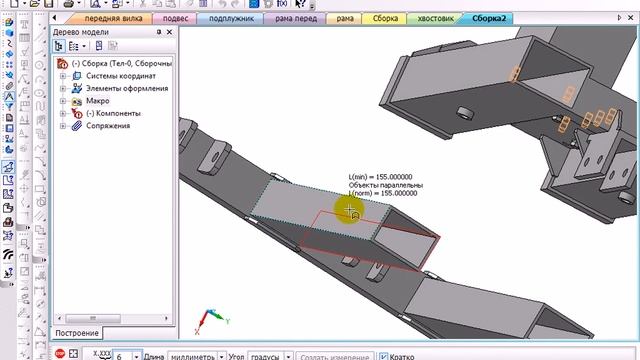Click the Cut scissors icon
Screen dimensions: 640x360
(142, 4)
